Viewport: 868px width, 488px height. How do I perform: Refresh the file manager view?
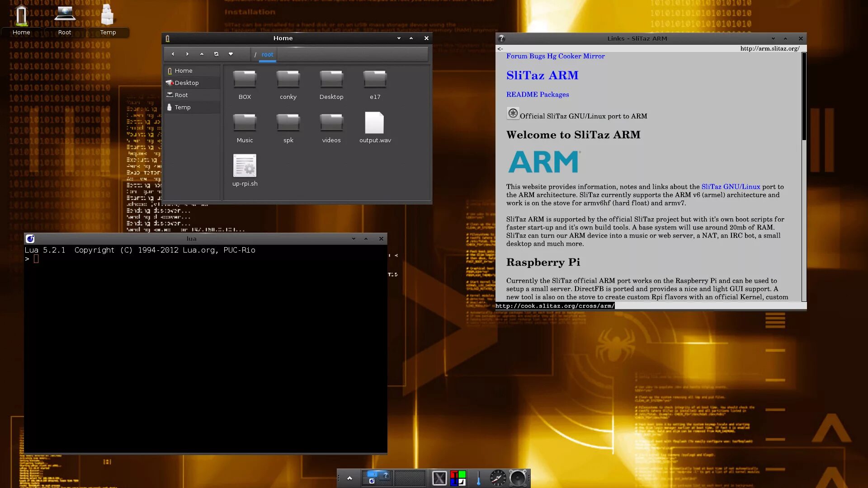point(216,54)
